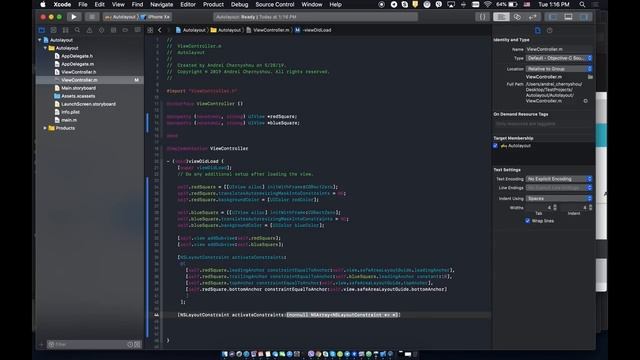640x360 pixels.
Task: Open the Symbol navigator icon
Action: point(65,30)
